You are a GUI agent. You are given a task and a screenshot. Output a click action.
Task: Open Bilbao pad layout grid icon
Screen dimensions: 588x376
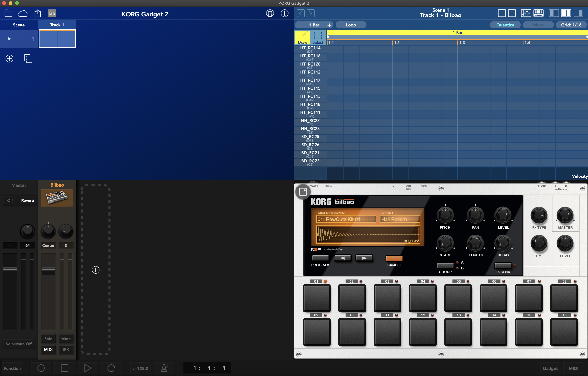coord(303,192)
